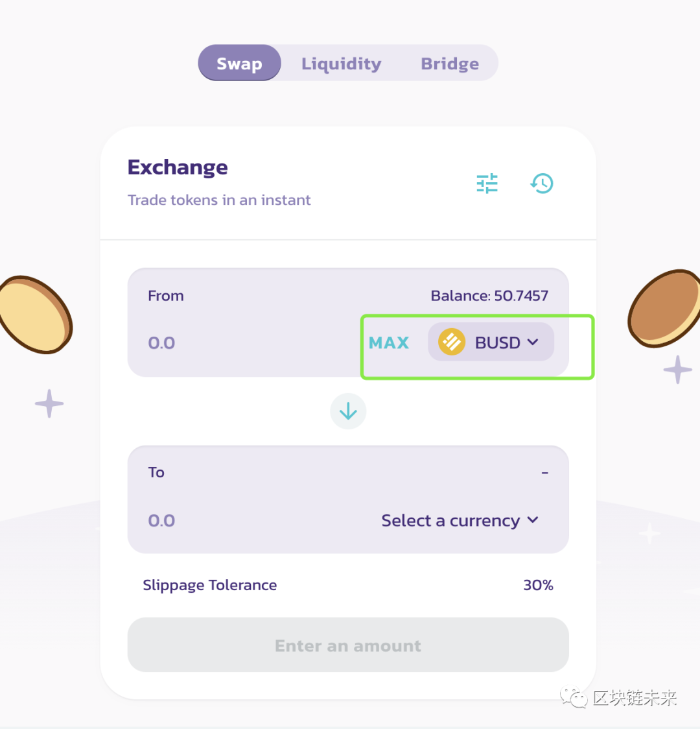Click the yellow BUSD coin logo
Viewport: 700px width, 729px height.
tap(452, 342)
